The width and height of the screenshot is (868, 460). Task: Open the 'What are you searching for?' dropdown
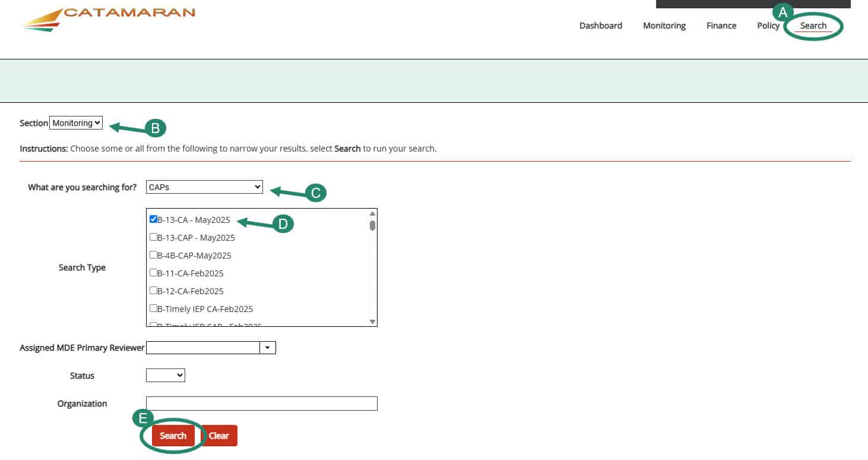(204, 187)
